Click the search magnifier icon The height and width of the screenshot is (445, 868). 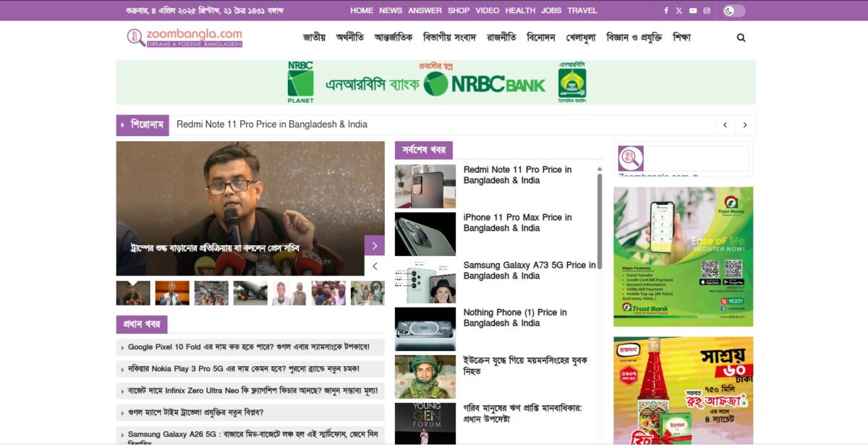click(741, 38)
